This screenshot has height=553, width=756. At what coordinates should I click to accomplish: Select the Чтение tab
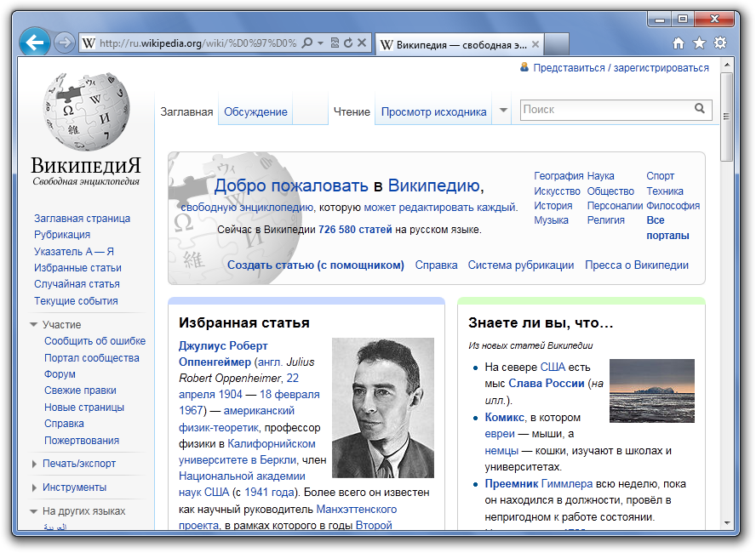[x=352, y=111]
